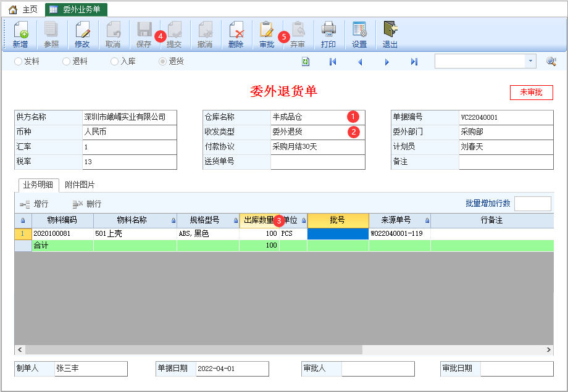Click the 保存 (Save) floppy disk icon

pos(144,30)
